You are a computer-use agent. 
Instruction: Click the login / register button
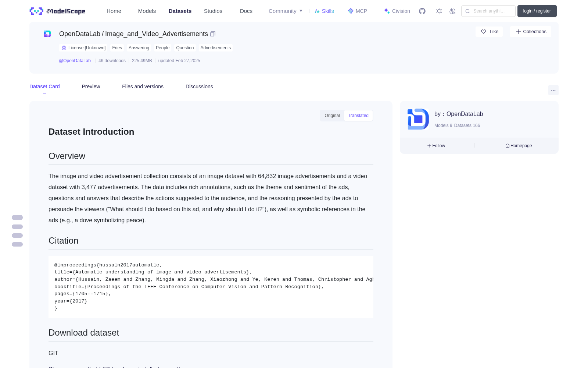click(x=537, y=11)
